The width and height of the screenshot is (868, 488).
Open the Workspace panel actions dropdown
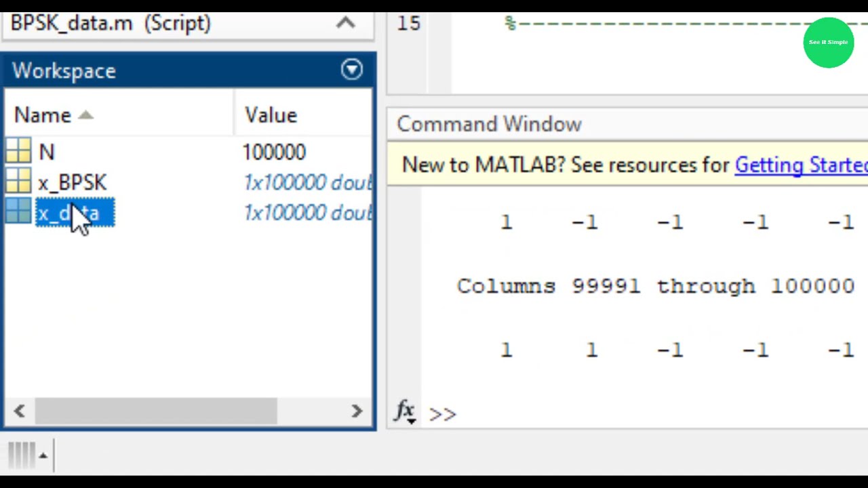(352, 70)
